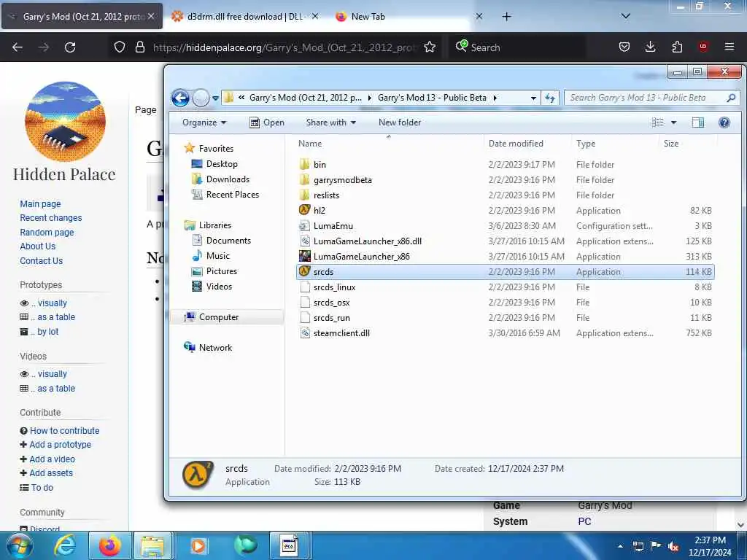Screen dimensions: 747x560
Task: Open Downloads in navigation pane
Action: 228,179
